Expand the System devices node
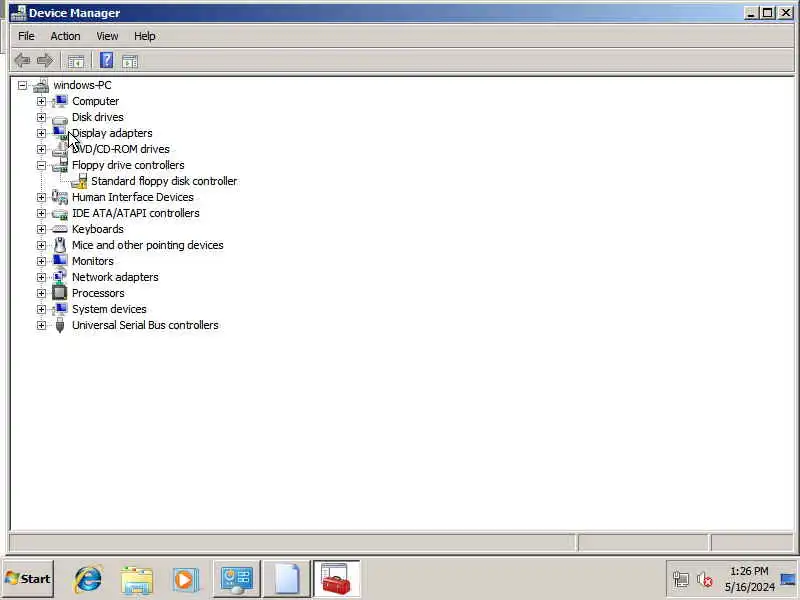 click(41, 309)
